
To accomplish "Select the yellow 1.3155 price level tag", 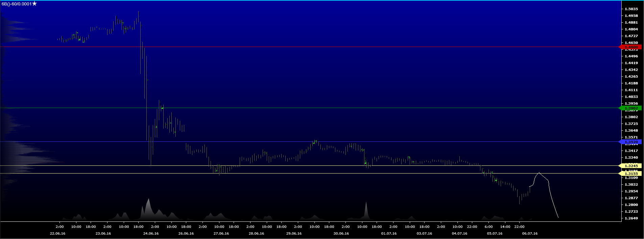I will (x=630, y=174).
